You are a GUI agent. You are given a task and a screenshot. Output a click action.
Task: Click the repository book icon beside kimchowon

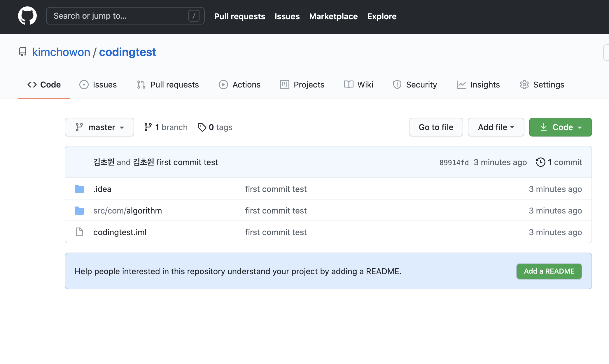[23, 52]
